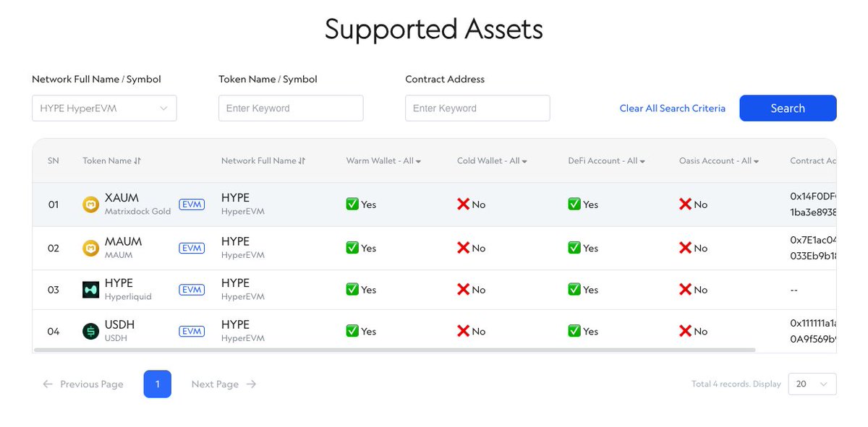Click USDH DeFi Account green check Yes
The height and width of the screenshot is (427, 868).
pyautogui.click(x=583, y=332)
